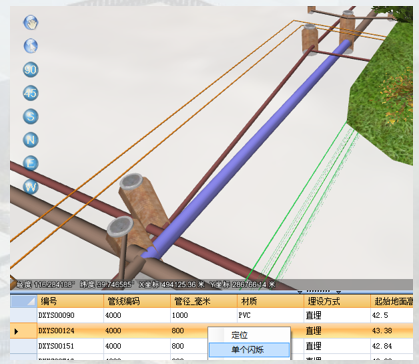Select row DXYS00151 in the table
Viewport: 419px width, 364px height.
(211, 346)
